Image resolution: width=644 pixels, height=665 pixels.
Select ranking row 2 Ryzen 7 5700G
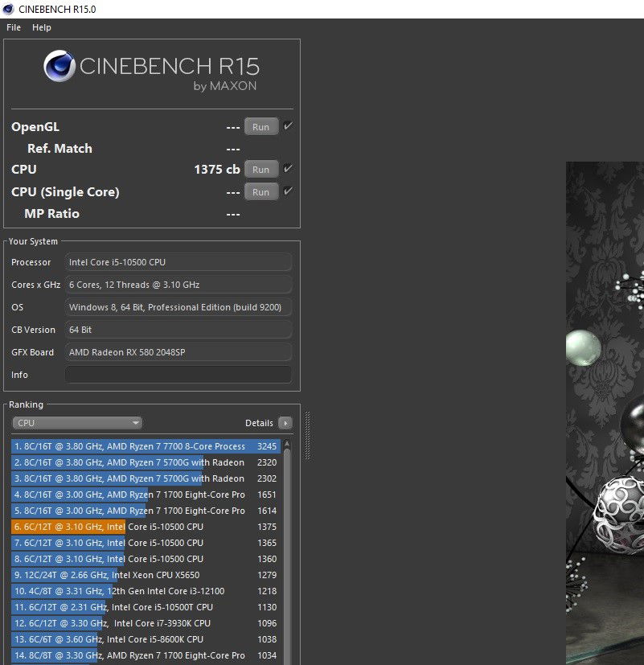pos(146,462)
